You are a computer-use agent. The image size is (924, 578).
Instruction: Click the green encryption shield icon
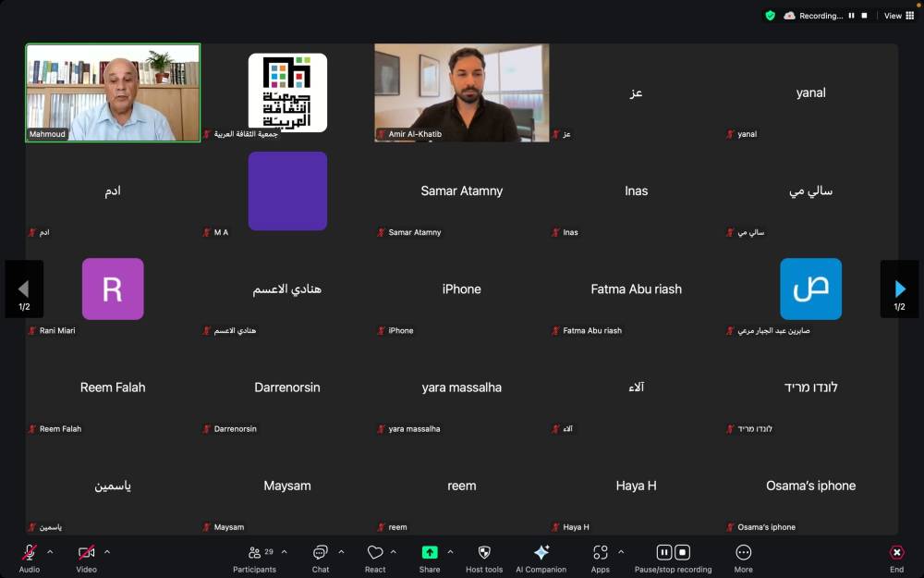[770, 16]
